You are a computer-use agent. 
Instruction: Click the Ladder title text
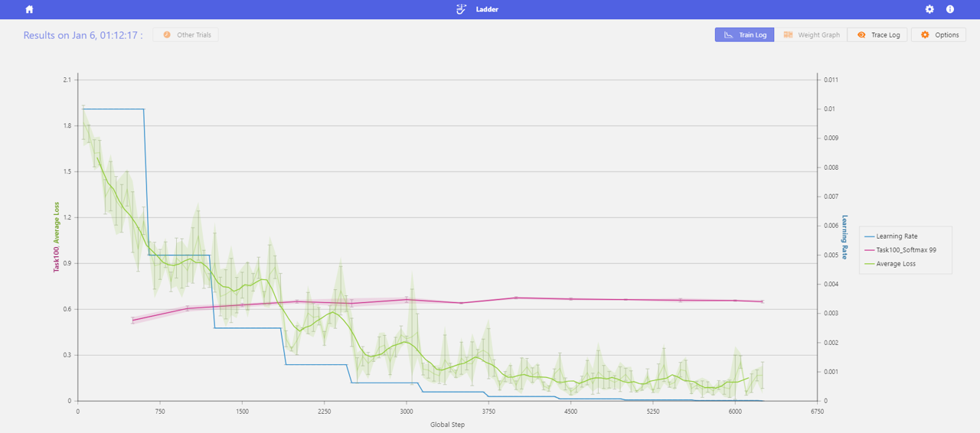click(487, 10)
